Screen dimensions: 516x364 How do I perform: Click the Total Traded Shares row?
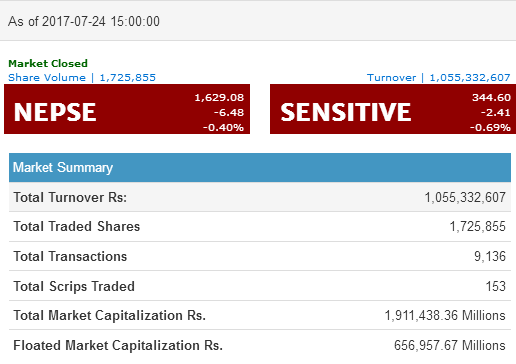click(260, 227)
